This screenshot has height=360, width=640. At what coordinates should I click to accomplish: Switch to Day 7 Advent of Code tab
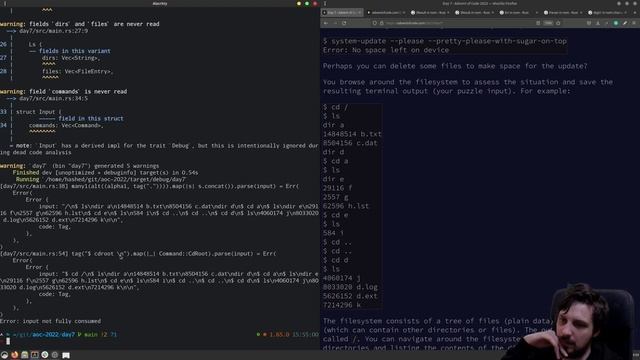point(342,13)
